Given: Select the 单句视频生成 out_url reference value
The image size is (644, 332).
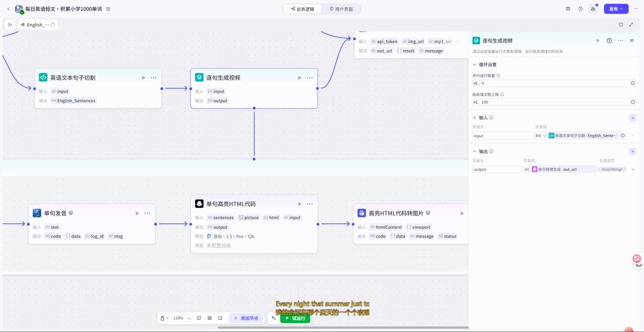Looking at the screenshot, I should (564, 169).
